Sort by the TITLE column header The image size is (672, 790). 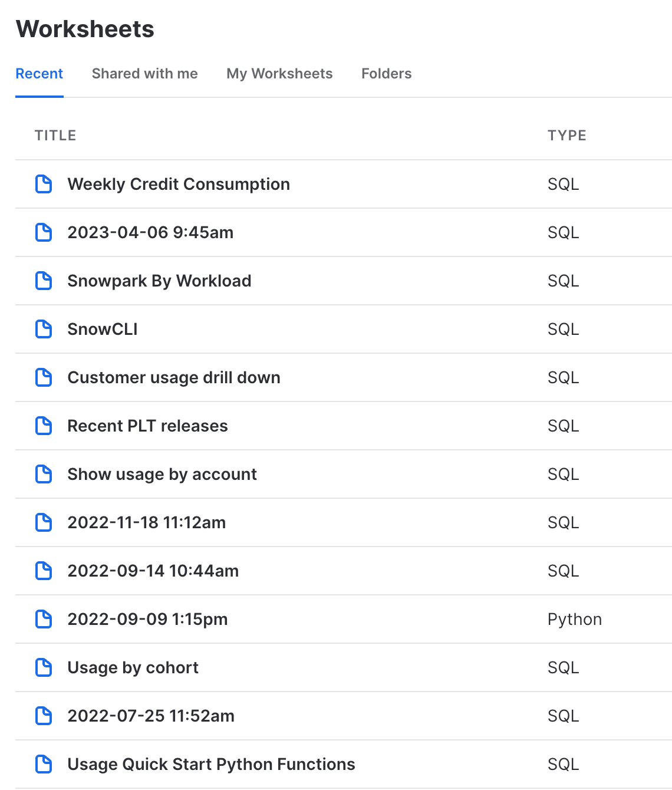tap(55, 135)
